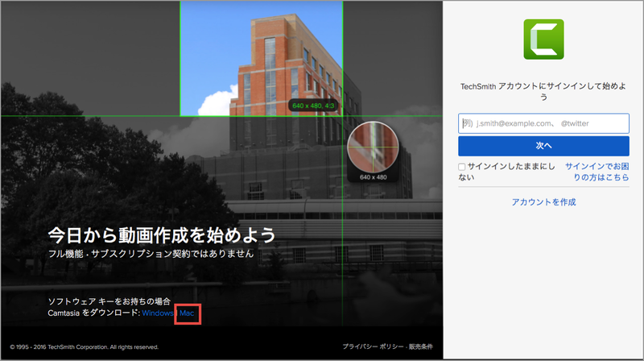The width and height of the screenshot is (644, 361).
Task: Click the TechSmith sign-in heading text
Action: (543, 91)
